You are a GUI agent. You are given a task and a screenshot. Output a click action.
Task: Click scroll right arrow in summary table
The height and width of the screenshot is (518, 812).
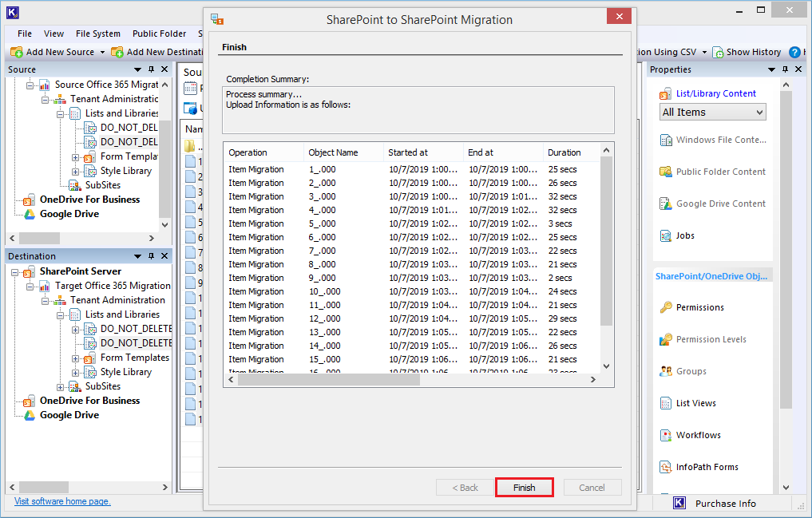click(593, 380)
